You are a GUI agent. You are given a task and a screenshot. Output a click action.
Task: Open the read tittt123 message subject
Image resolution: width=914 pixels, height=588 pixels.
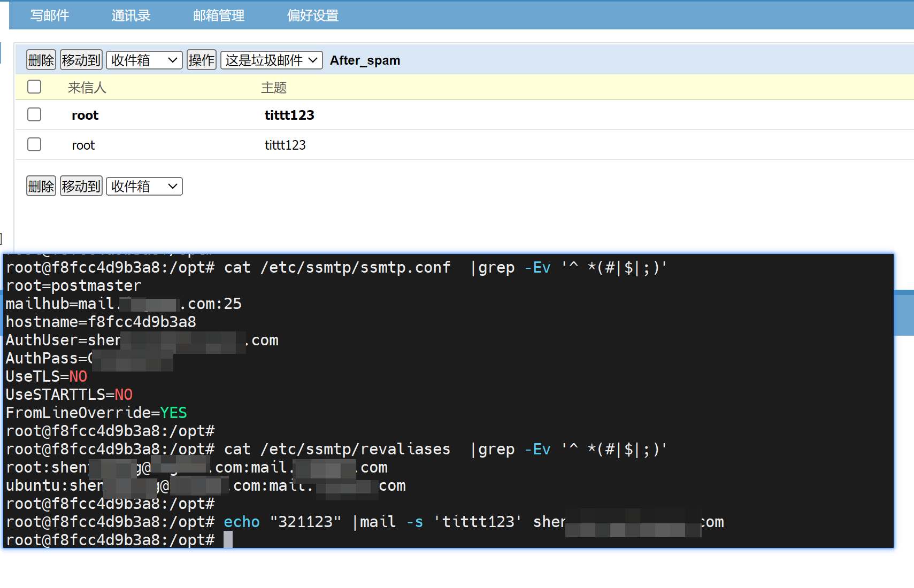click(285, 145)
